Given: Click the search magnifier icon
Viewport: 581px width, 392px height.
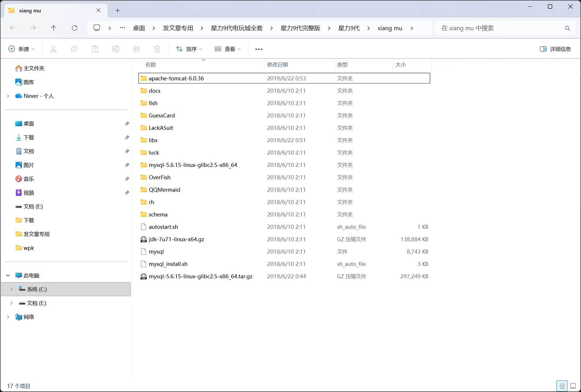Looking at the screenshot, I should click(567, 28).
